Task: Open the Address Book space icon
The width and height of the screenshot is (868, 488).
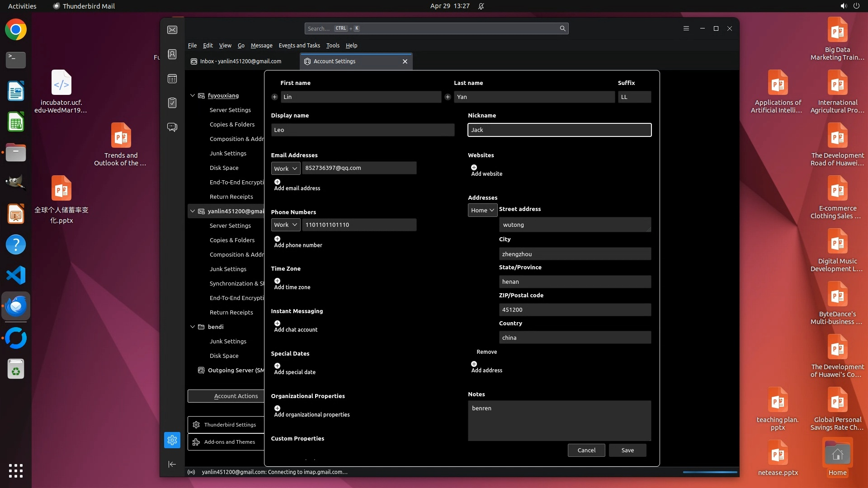Action: click(172, 54)
